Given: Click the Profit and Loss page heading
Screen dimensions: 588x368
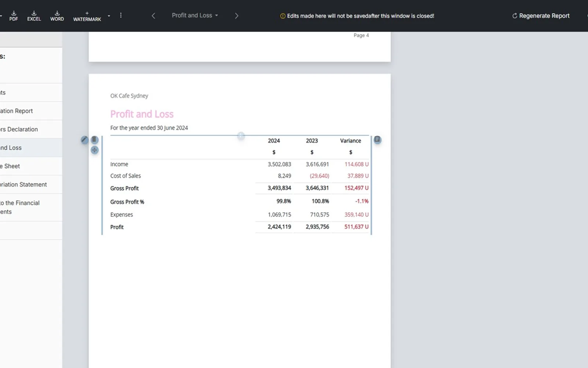Looking at the screenshot, I should click(x=142, y=114).
